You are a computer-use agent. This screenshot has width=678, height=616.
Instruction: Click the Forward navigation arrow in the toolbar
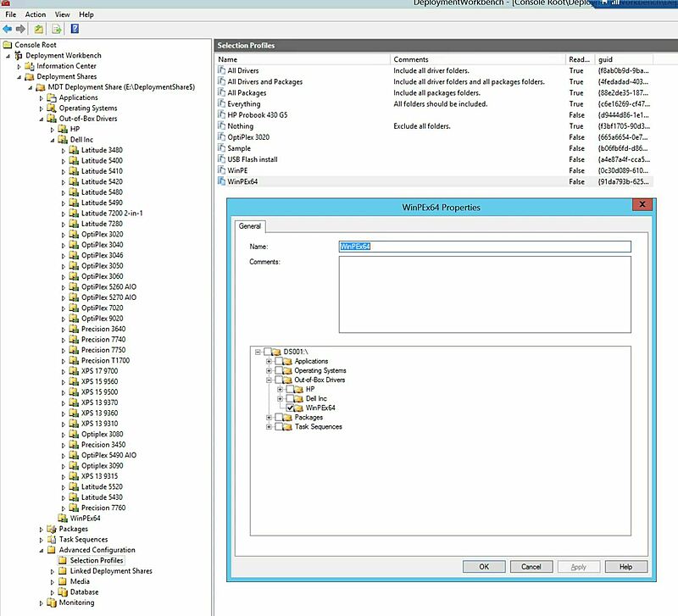pos(19,28)
